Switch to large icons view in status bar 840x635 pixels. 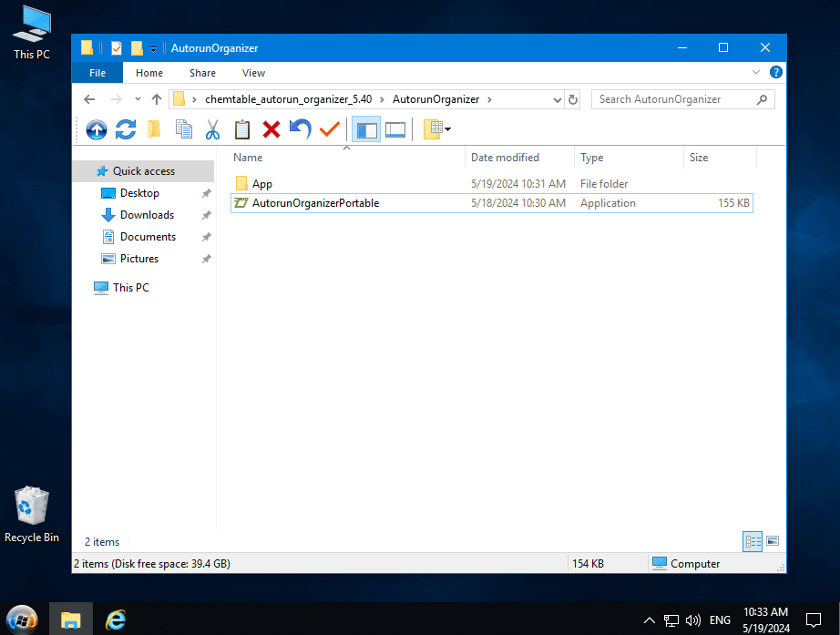point(773,541)
